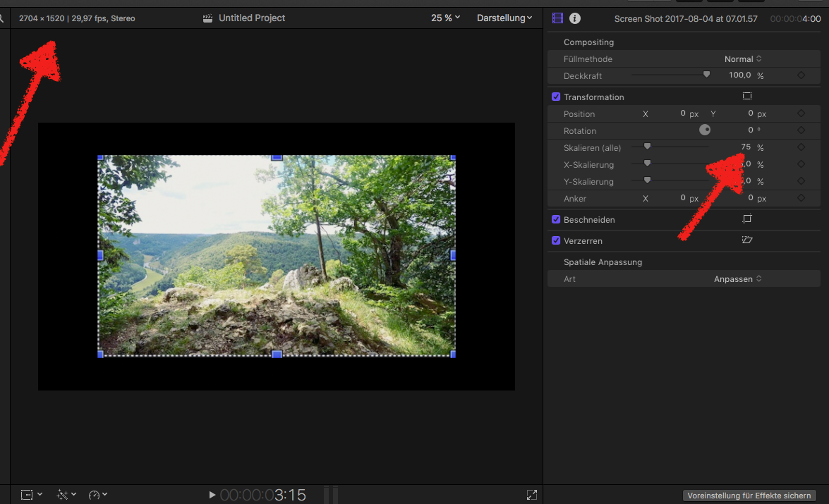Uncheck the Beschneiden checkbox
Image resolution: width=829 pixels, height=504 pixels.
556,219
